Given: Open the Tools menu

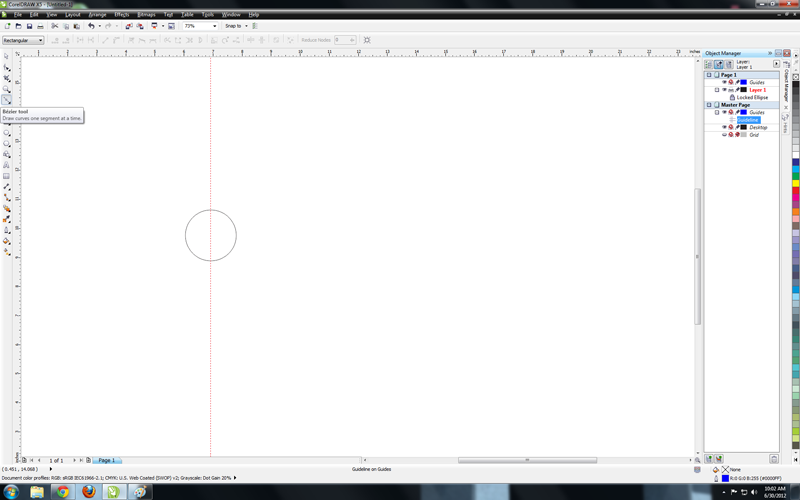Looking at the screenshot, I should (x=208, y=15).
